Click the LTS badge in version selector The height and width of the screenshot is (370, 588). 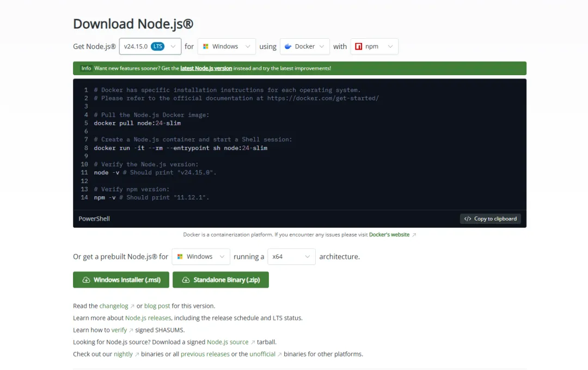pyautogui.click(x=157, y=46)
